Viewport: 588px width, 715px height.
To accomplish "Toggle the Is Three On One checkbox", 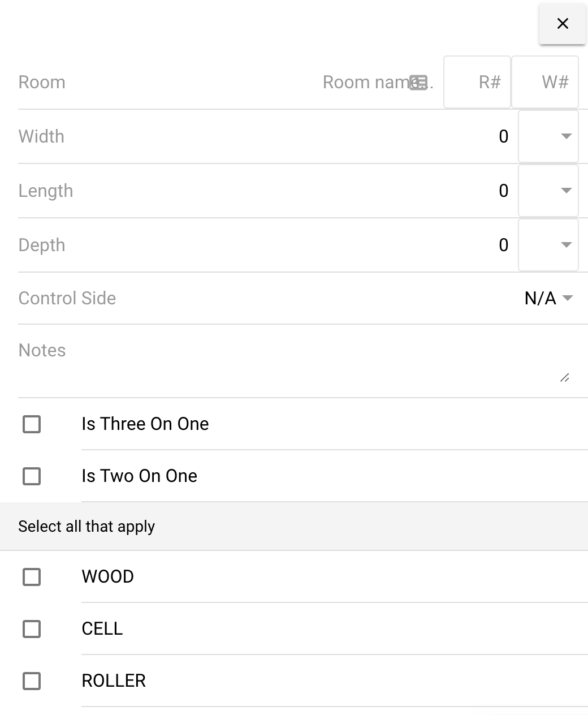I will point(32,424).
